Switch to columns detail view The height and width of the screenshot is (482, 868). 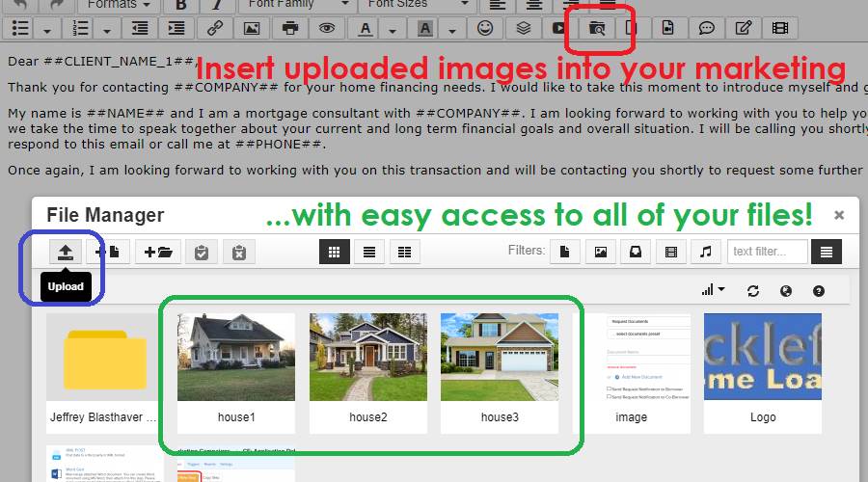405,253
